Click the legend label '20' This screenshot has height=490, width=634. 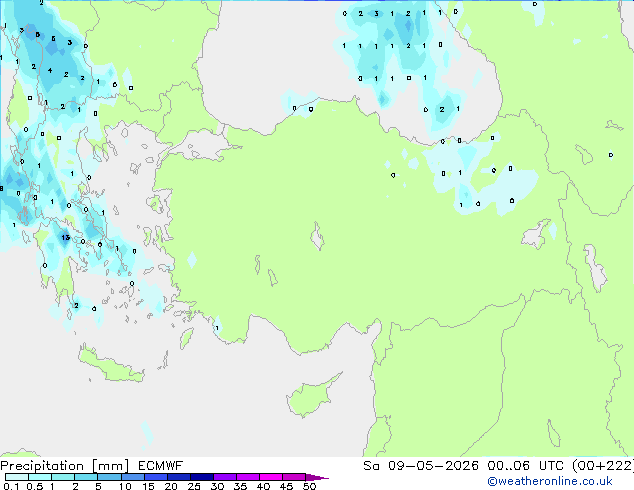pos(171,486)
